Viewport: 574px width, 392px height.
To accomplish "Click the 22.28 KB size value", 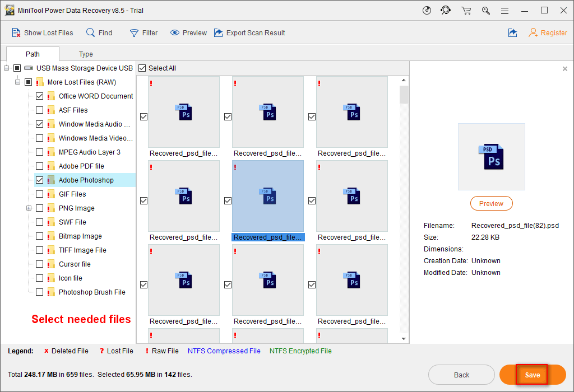I will pos(485,237).
